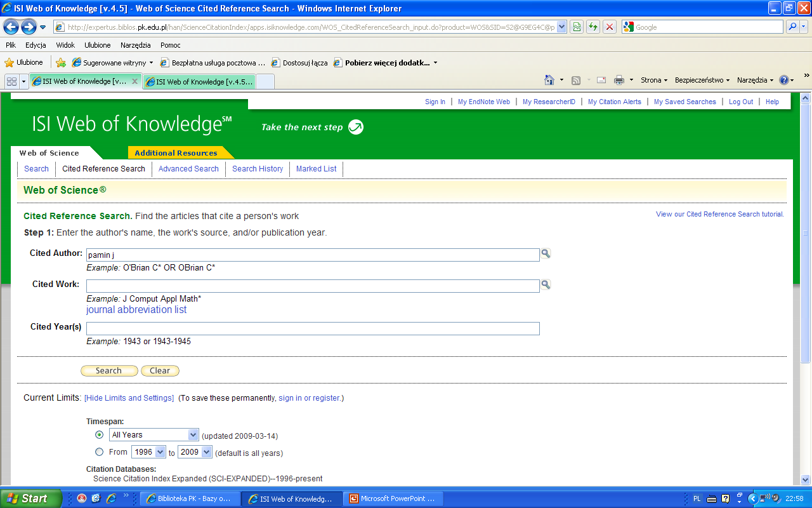Image resolution: width=812 pixels, height=508 pixels.
Task: Open the Strona page menu dropdown
Action: pos(654,80)
